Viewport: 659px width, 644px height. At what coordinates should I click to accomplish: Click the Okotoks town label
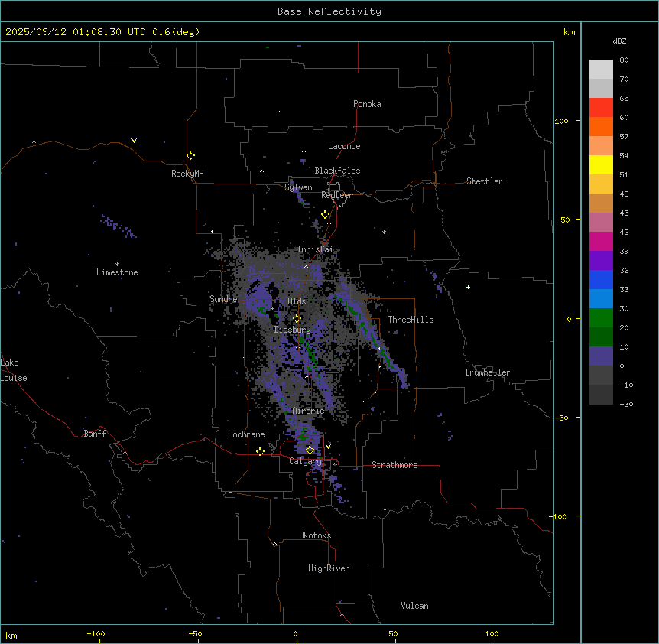pos(315,535)
